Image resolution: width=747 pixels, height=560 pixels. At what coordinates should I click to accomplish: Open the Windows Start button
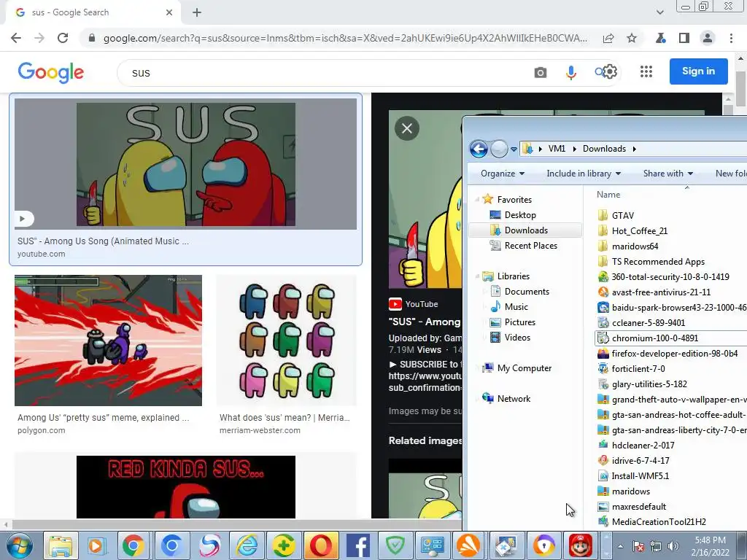pos(20,546)
